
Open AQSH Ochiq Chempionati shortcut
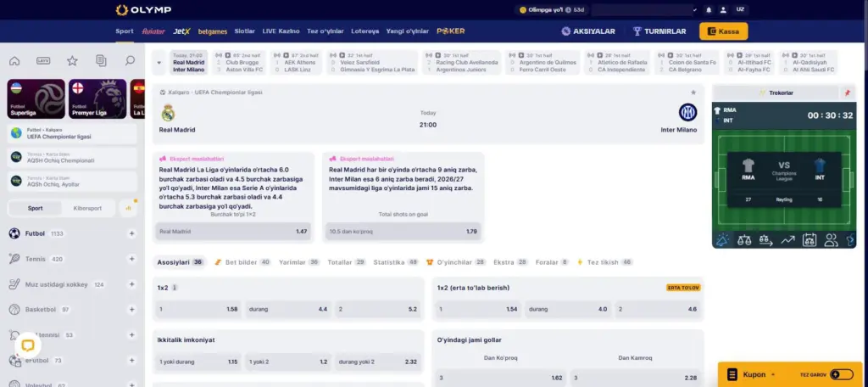click(x=73, y=158)
